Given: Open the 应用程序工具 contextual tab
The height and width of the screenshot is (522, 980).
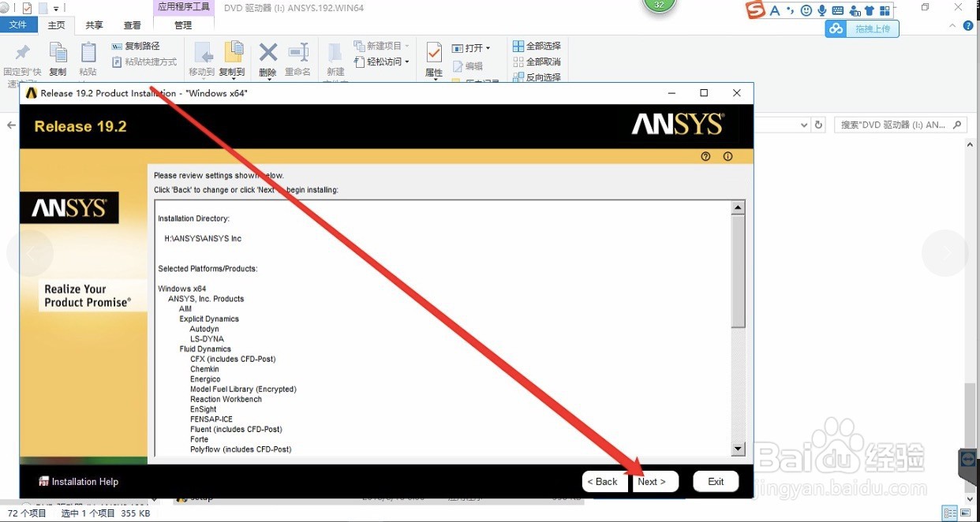Looking at the screenshot, I should click(x=184, y=7).
